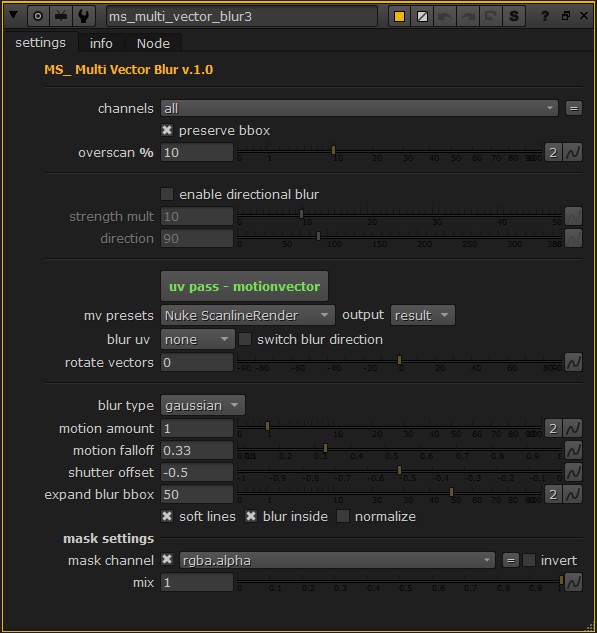
Task: Open the help question mark icon
Action: pos(545,16)
